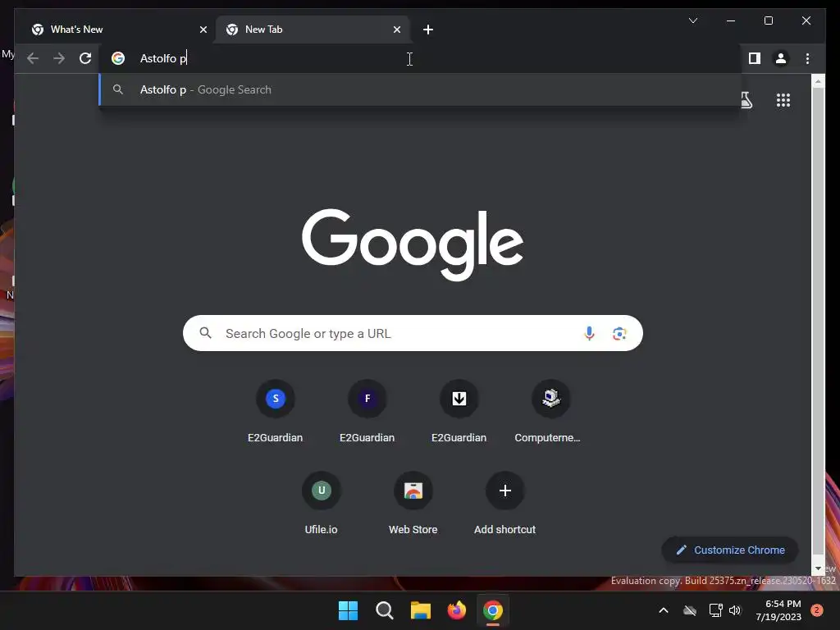Viewport: 840px width, 630px height.
Task: Open Chrome's three-dot menu
Action: (807, 58)
